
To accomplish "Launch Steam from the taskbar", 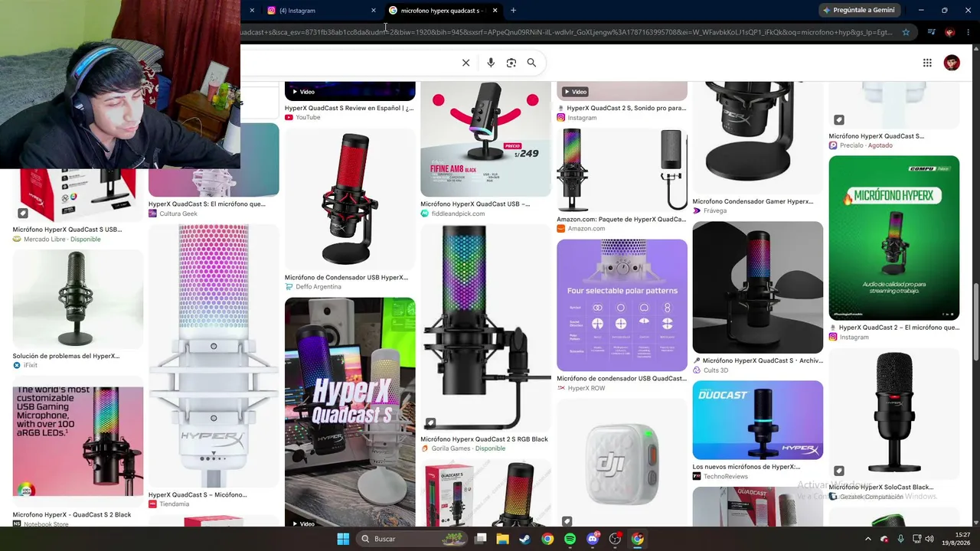I will pyautogui.click(x=525, y=539).
